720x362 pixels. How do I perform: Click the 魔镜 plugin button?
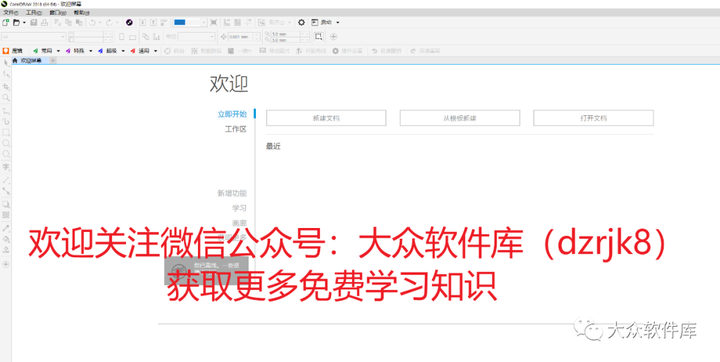pos(13,51)
